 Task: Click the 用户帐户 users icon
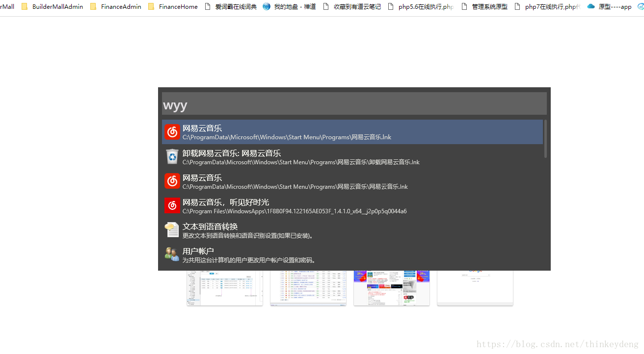172,254
